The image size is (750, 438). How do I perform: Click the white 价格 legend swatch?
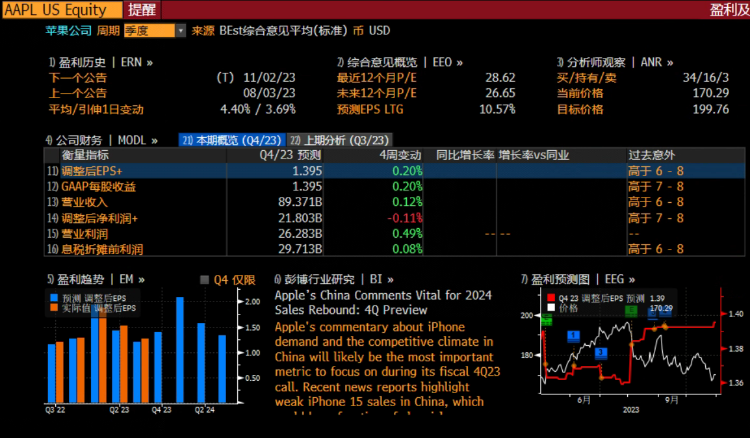[551, 307]
